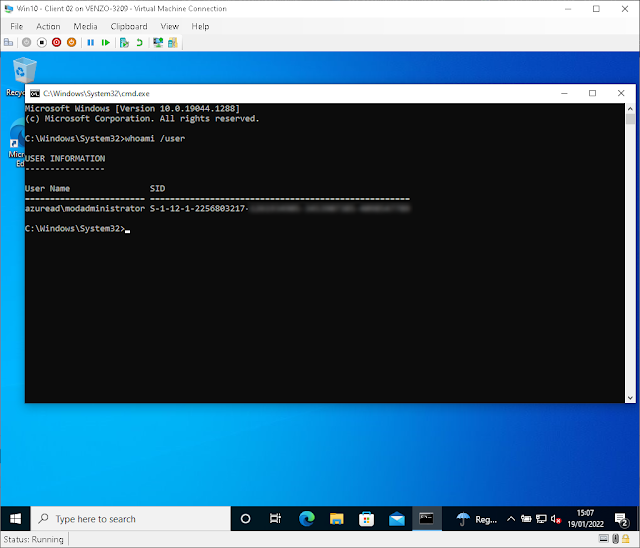
Task: Open the Clipboard menu
Action: point(129,27)
